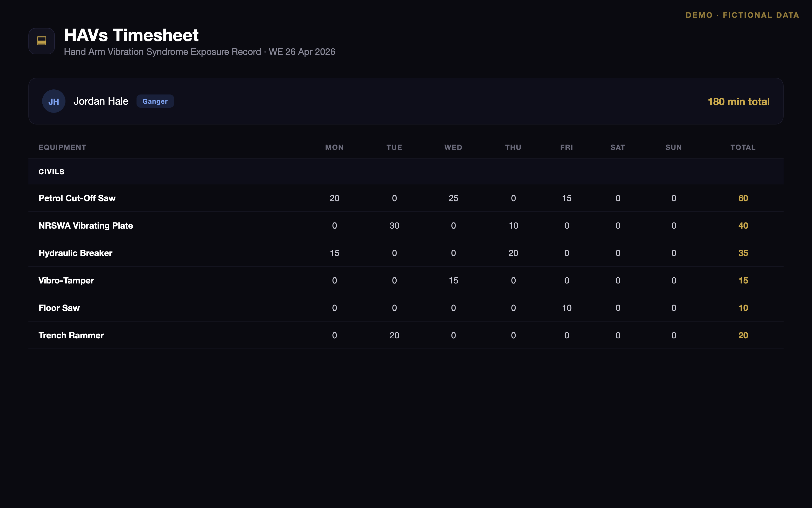Click the JH avatar circle
812x508 pixels.
point(54,101)
